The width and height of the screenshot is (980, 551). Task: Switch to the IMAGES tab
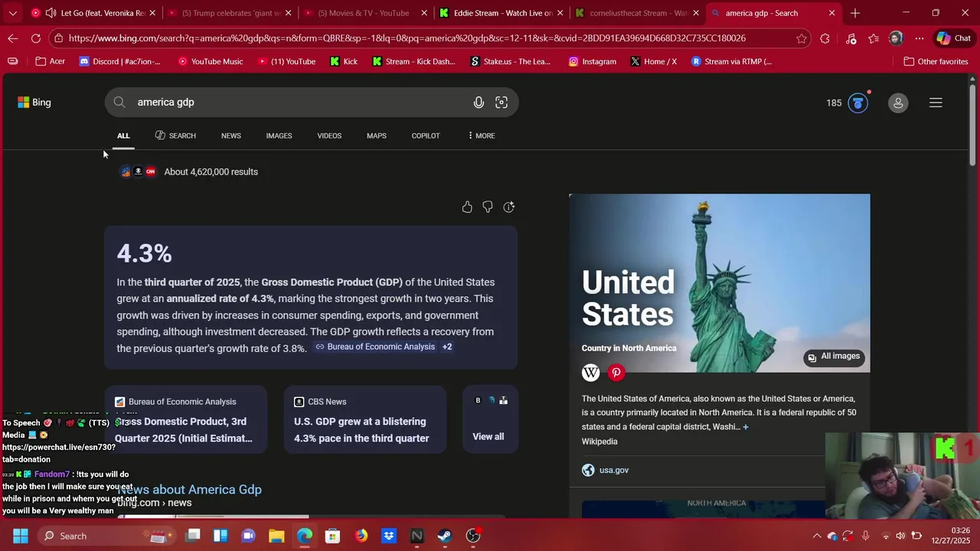pos(279,135)
